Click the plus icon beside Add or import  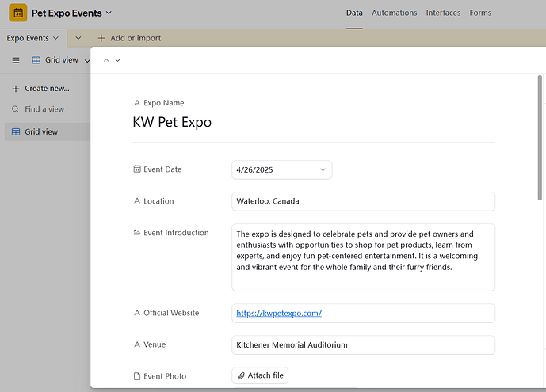point(101,38)
